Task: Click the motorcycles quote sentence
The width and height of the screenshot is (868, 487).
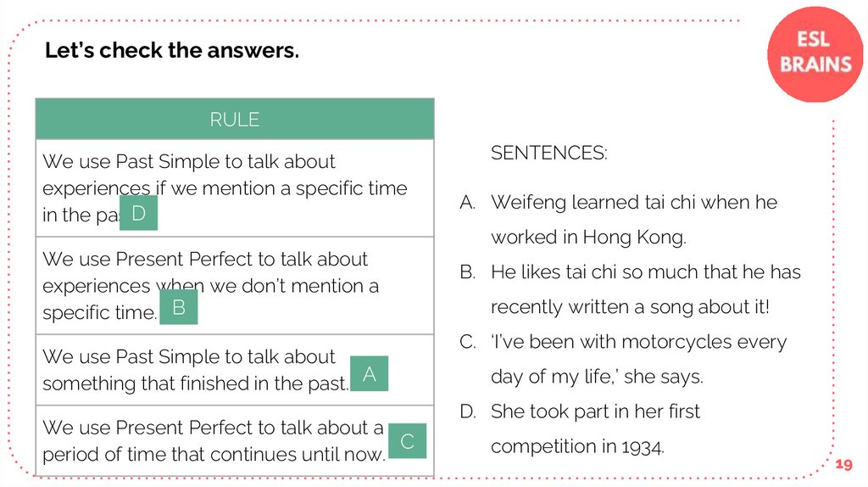Action: click(x=638, y=359)
